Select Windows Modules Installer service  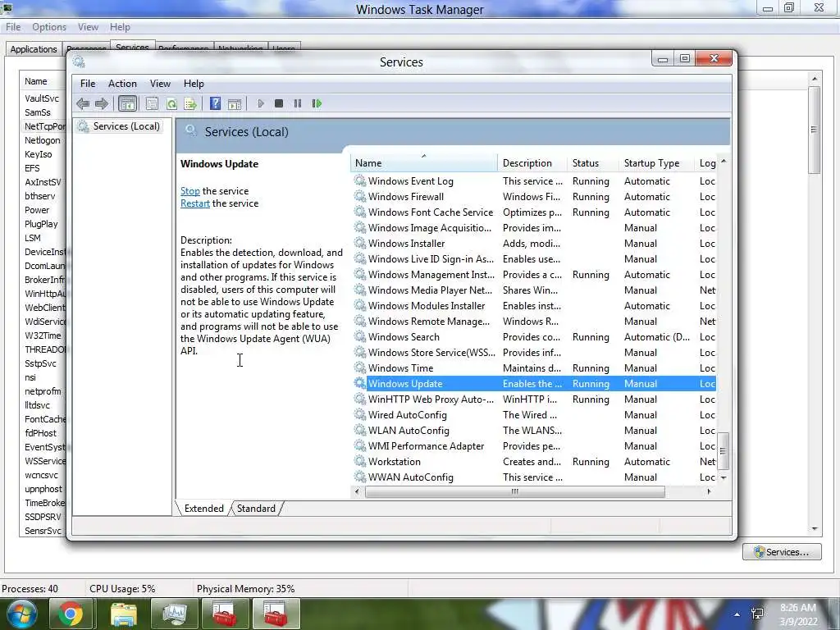[x=534, y=305]
